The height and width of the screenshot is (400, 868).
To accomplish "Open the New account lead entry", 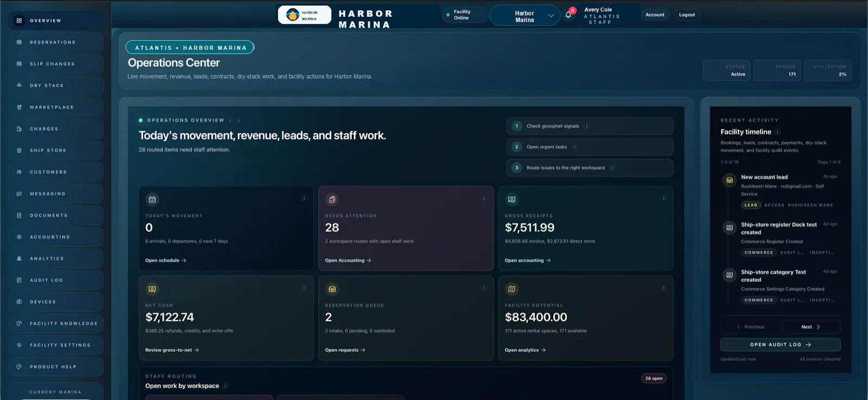I will click(781, 190).
